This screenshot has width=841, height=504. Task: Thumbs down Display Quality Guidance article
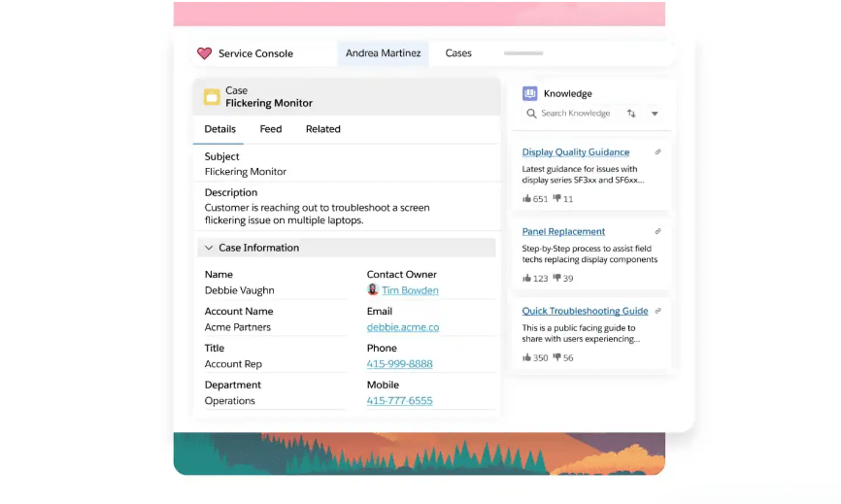(x=556, y=198)
